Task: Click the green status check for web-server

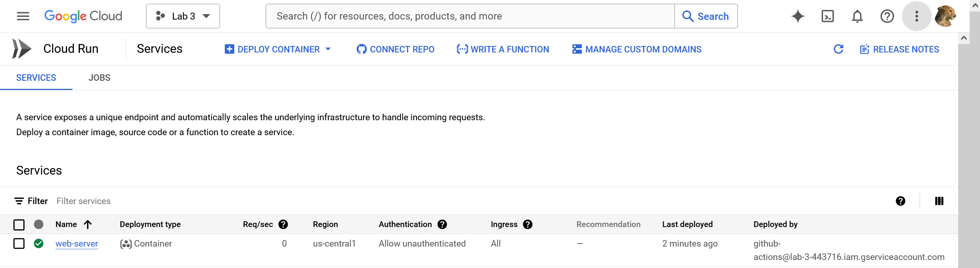Action: coord(39,243)
